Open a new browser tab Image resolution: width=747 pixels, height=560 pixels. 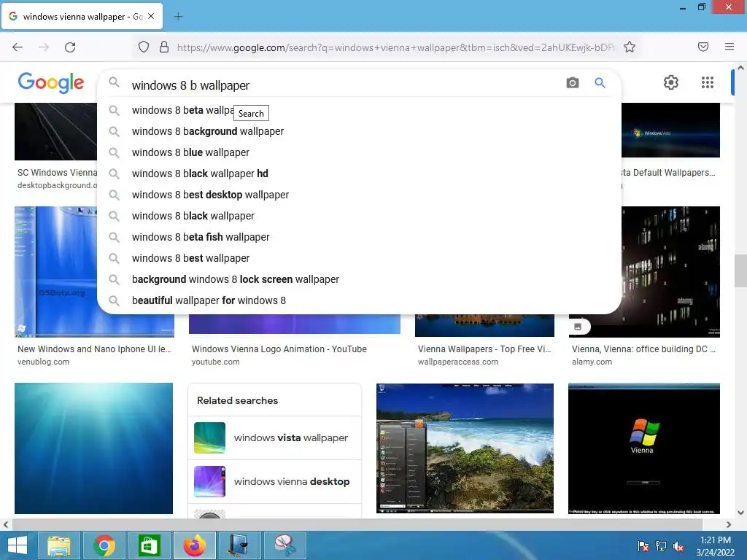coord(178,17)
